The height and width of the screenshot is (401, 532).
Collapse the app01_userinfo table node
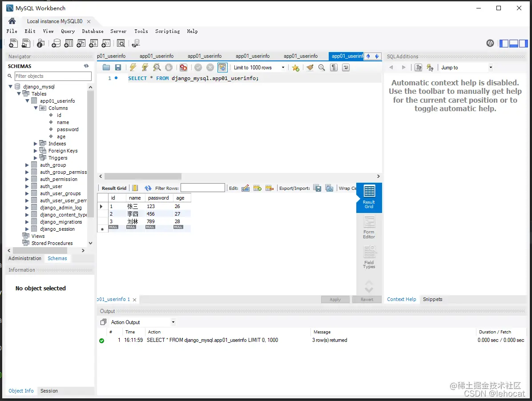point(27,100)
